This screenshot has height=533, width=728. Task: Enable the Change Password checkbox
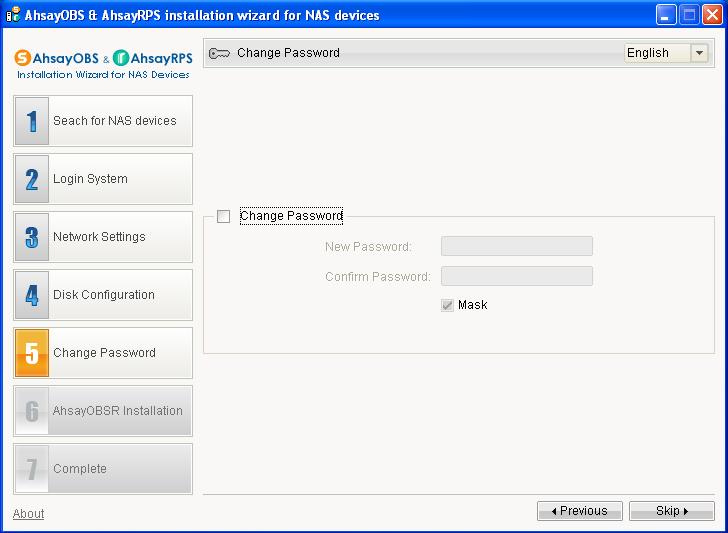click(x=223, y=216)
